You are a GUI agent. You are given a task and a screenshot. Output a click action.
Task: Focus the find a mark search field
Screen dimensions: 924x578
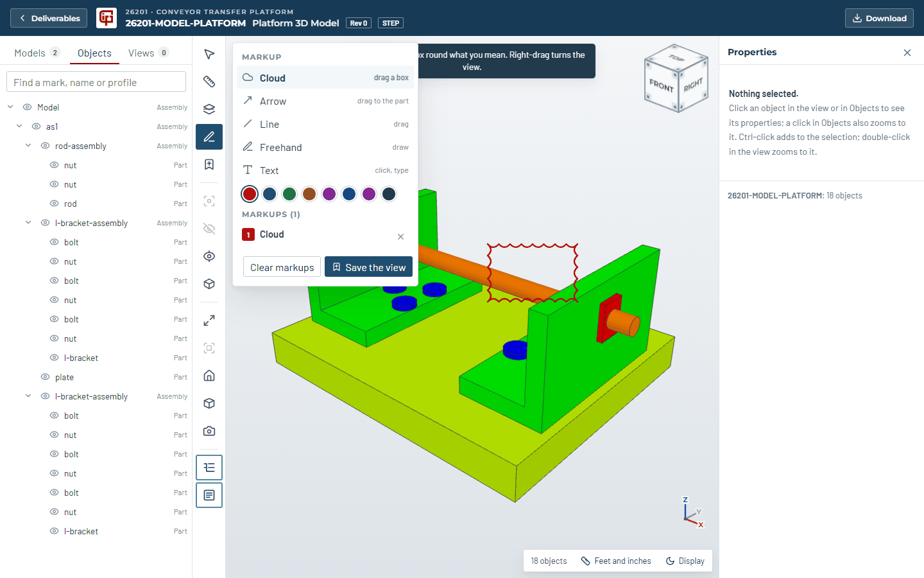tap(96, 82)
